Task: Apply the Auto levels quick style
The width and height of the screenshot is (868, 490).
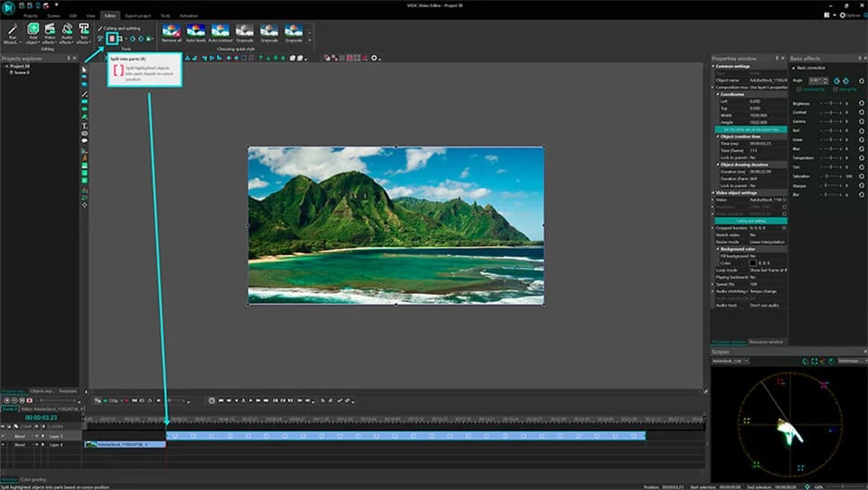Action: tap(195, 33)
